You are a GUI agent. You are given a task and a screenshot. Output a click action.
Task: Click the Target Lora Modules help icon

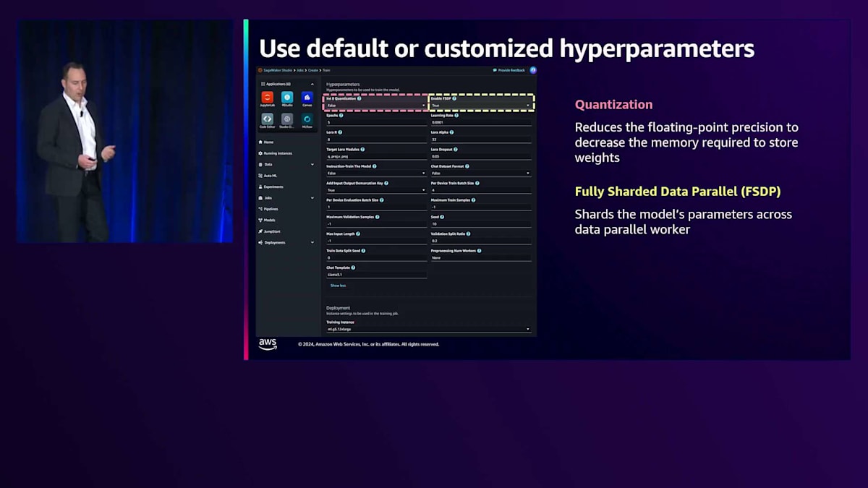pos(362,149)
